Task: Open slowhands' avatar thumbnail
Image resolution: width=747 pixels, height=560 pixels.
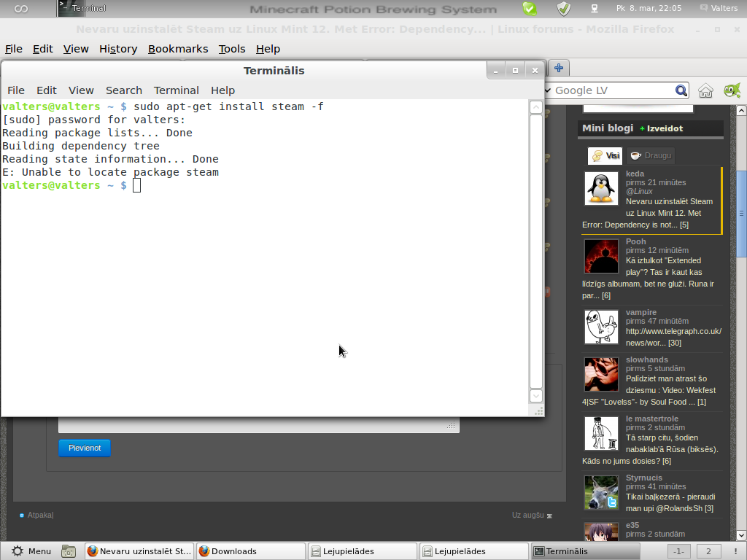Action: click(x=601, y=374)
